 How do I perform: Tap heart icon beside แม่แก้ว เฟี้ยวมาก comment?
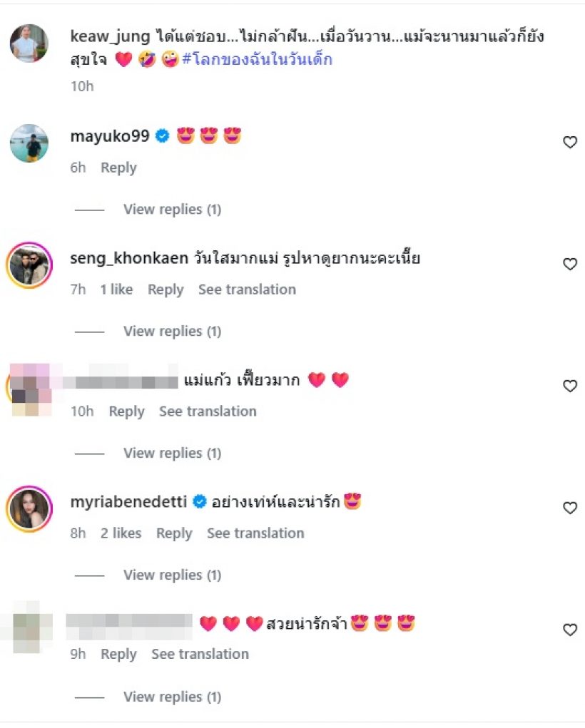point(570,386)
